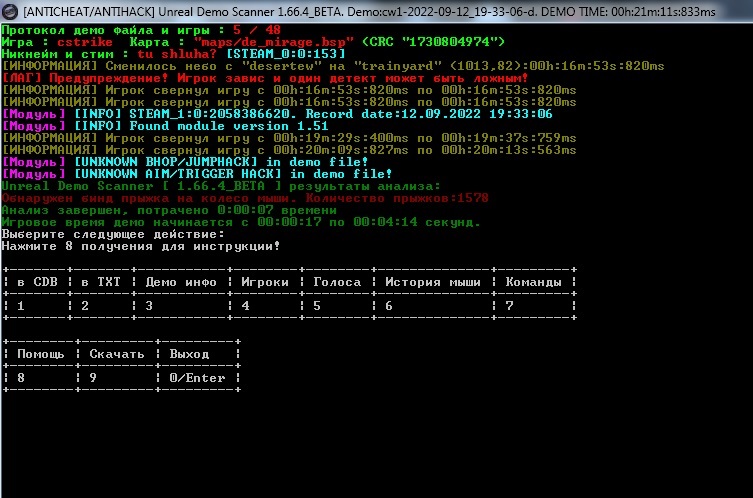This screenshot has width=753, height=498.
Task: Click the number 7 under 'Команды'
Action: [x=510, y=306]
